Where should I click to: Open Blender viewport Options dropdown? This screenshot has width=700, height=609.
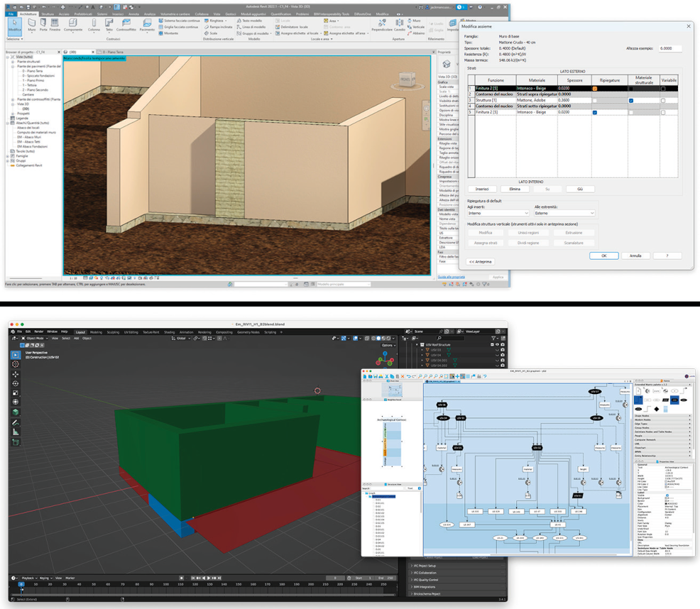click(388, 345)
